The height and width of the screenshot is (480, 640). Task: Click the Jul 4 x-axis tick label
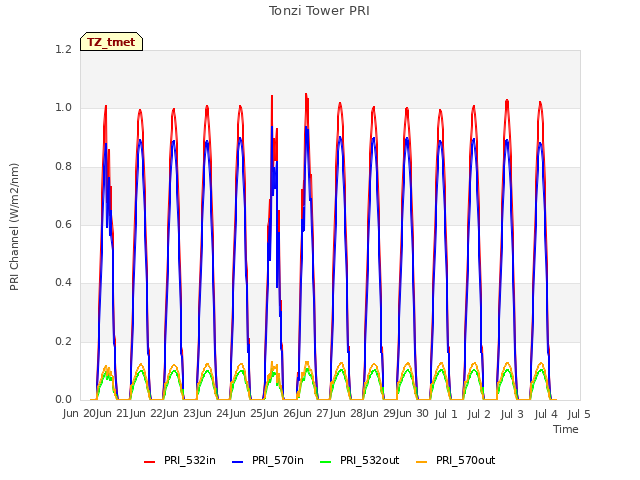click(546, 414)
